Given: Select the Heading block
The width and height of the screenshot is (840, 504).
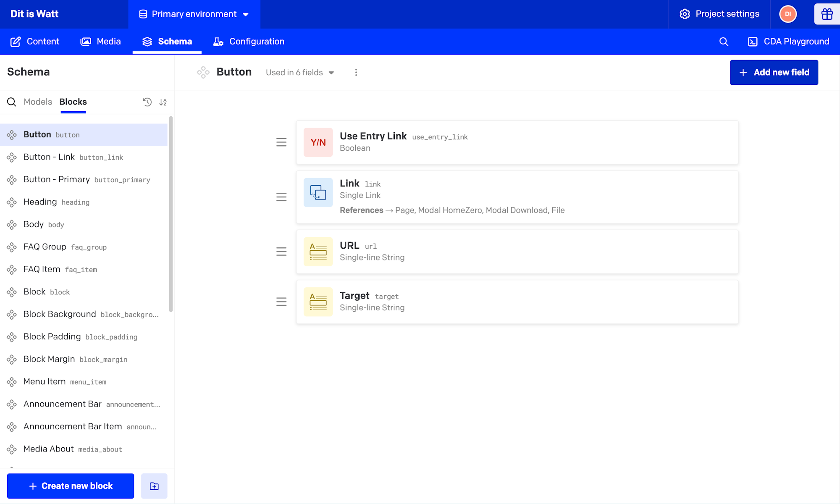Looking at the screenshot, I should pos(84,202).
